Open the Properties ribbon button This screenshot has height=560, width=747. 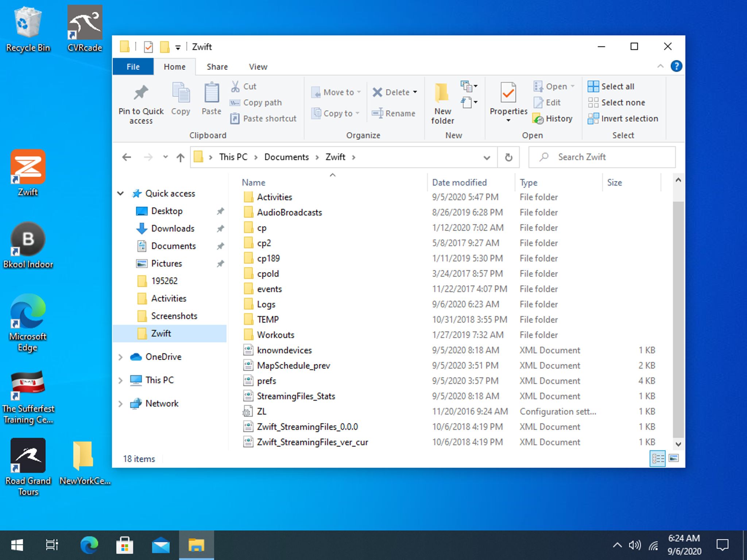coord(508,93)
